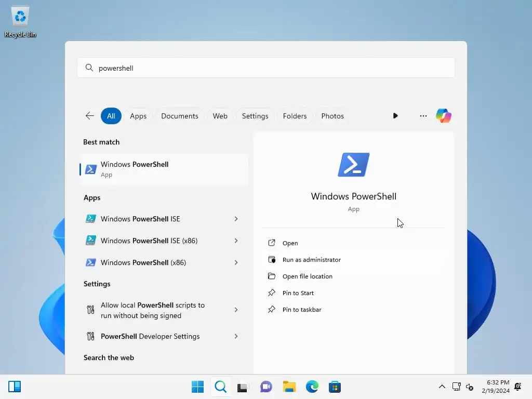Viewport: 532px width, 399px height.
Task: Click PowerShell Developer Settings result text
Action: pyautogui.click(x=150, y=336)
